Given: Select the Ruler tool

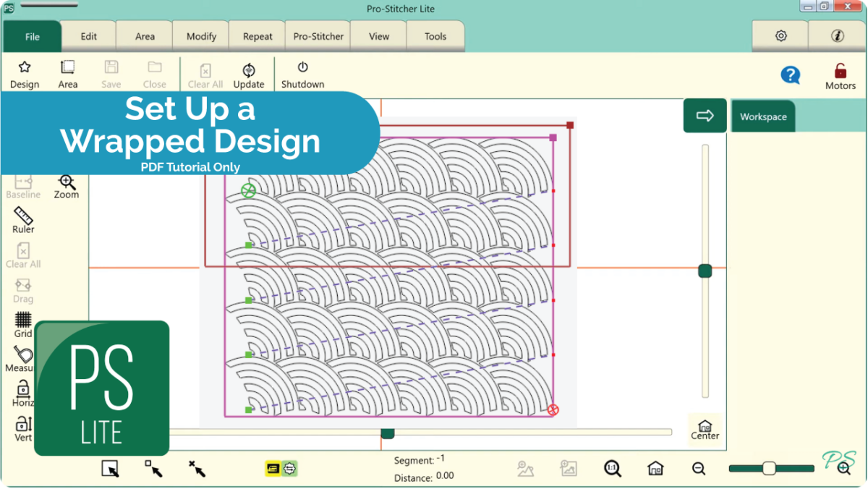Looking at the screenshot, I should pyautogui.click(x=23, y=220).
